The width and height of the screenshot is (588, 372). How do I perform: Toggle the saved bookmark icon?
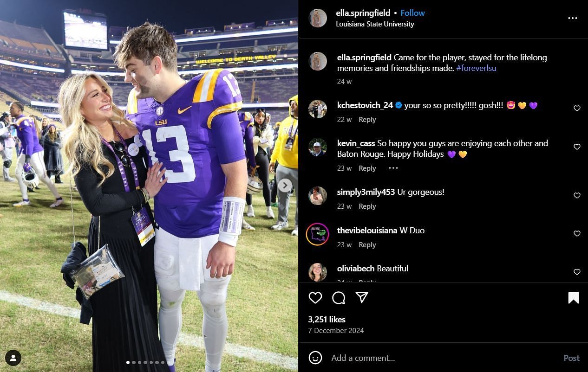pyautogui.click(x=574, y=298)
